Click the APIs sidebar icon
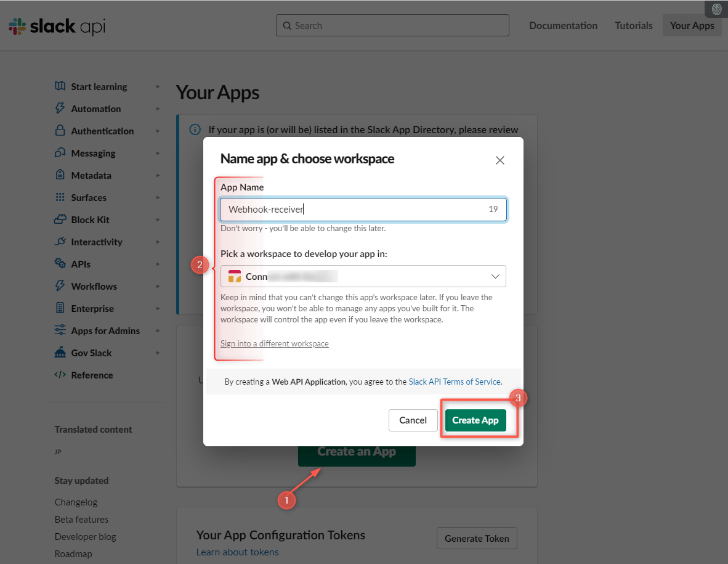This screenshot has width=728, height=564. 60,264
